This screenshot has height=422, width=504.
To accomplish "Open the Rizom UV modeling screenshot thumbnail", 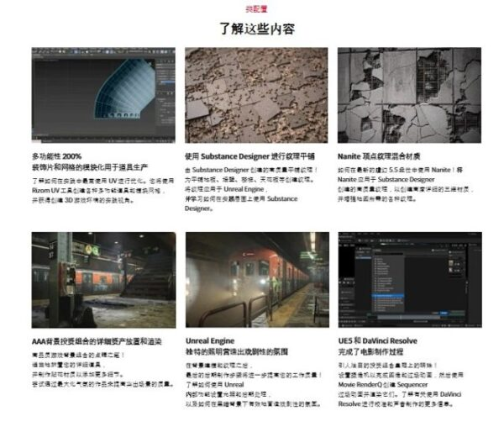I will [x=103, y=95].
